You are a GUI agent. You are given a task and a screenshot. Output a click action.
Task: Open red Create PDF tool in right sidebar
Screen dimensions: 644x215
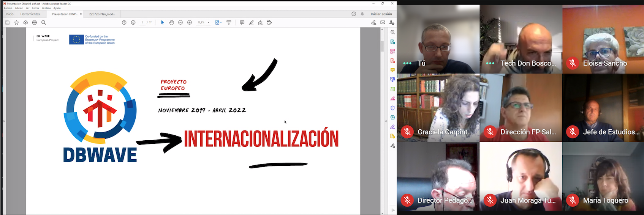[393, 61]
